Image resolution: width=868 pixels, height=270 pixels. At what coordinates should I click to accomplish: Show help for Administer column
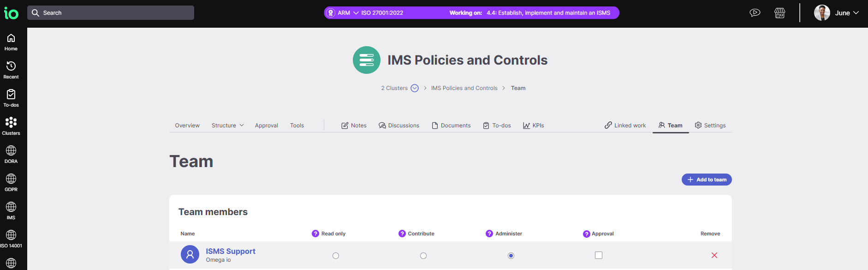[x=489, y=234]
